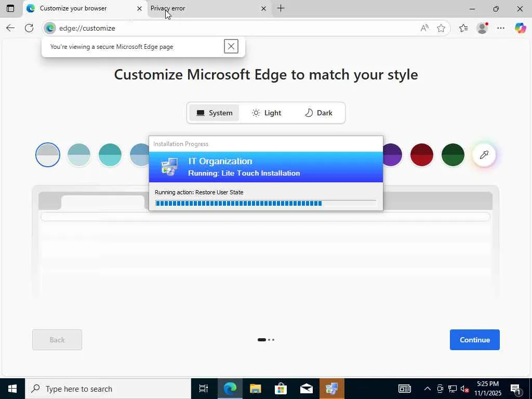Screen dimensions: 532x399
Task: Click the IT Organization heading
Action: [x=220, y=161]
